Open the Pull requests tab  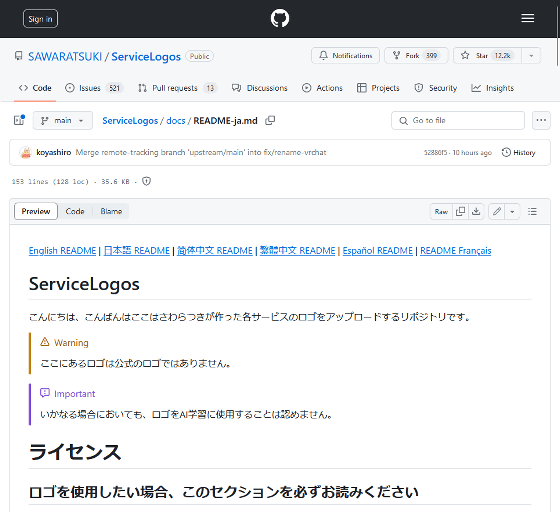178,88
